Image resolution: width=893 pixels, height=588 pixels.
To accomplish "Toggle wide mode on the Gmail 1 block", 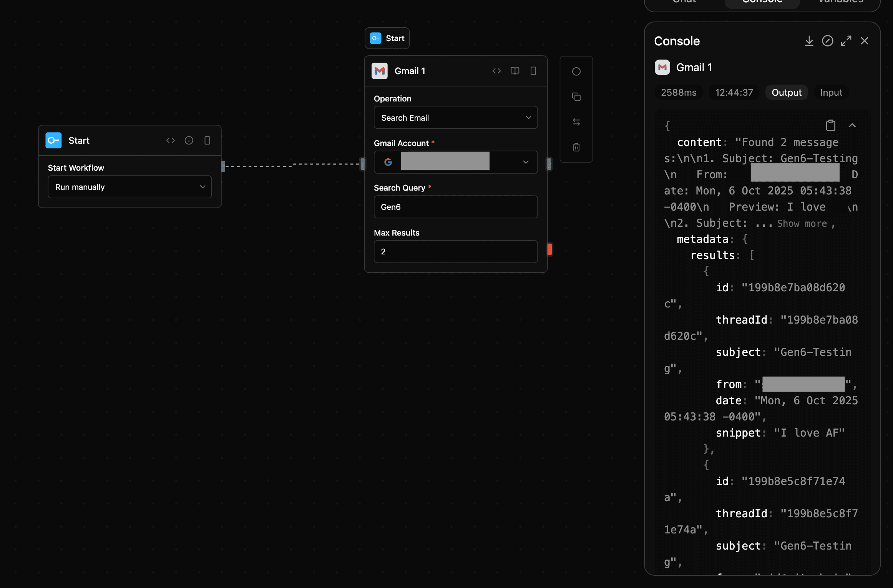I will tap(533, 71).
